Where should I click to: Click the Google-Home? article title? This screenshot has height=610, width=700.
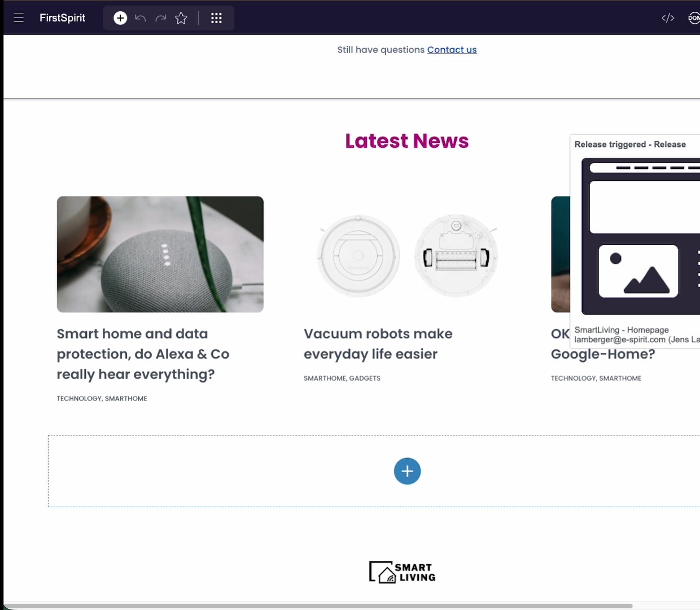[x=603, y=354]
